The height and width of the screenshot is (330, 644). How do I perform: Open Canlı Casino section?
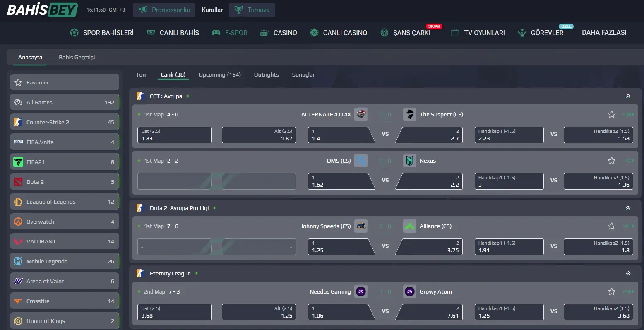click(x=339, y=33)
